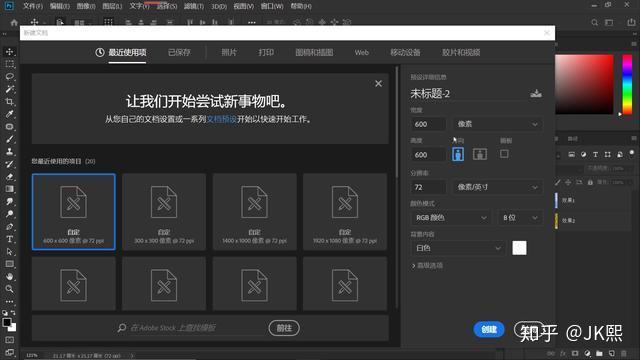Enable the Artboards checkbox
Image resolution: width=640 pixels, height=360 pixels.
504,154
